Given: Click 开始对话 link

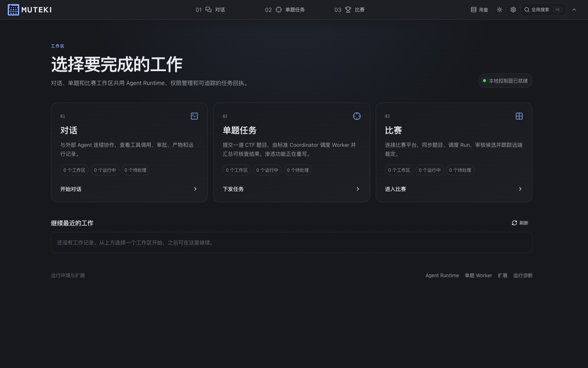Looking at the screenshot, I should [71, 189].
